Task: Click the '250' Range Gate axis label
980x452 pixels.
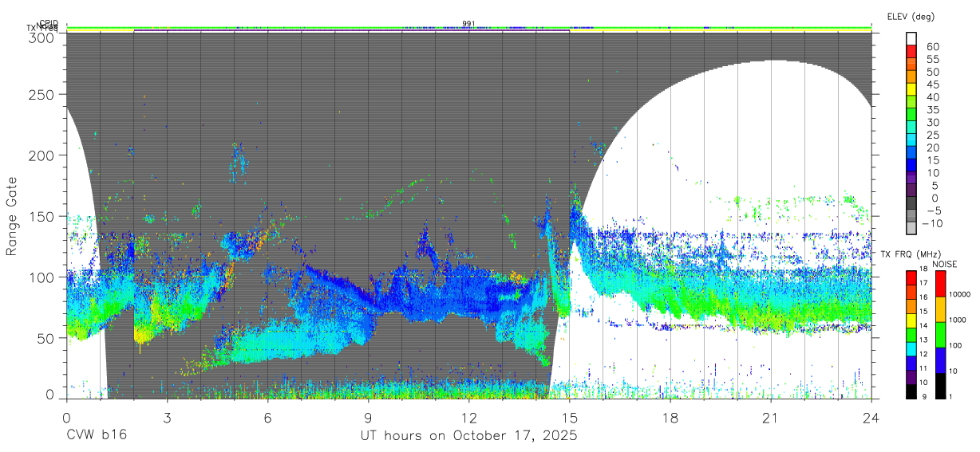Action: [41, 95]
